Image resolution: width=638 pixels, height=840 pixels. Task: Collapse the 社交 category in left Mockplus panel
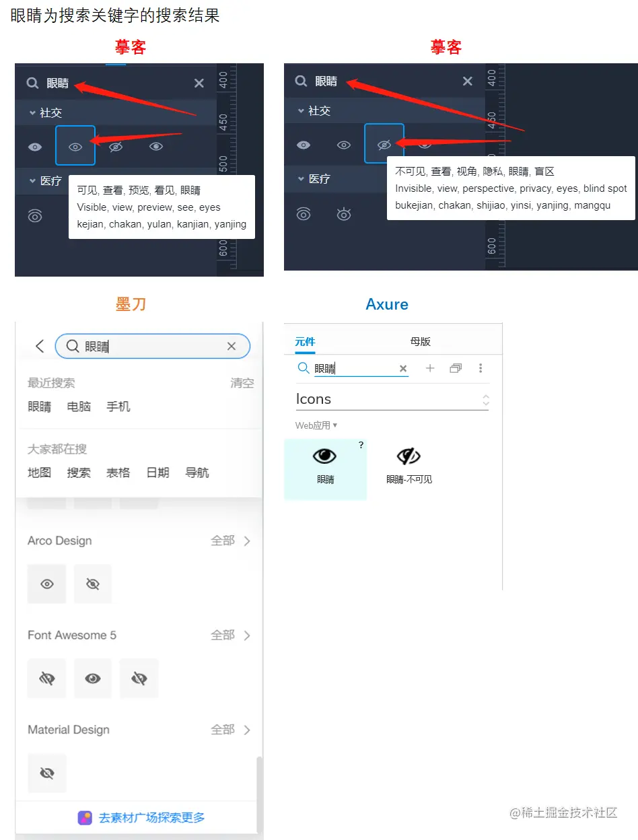tap(32, 113)
